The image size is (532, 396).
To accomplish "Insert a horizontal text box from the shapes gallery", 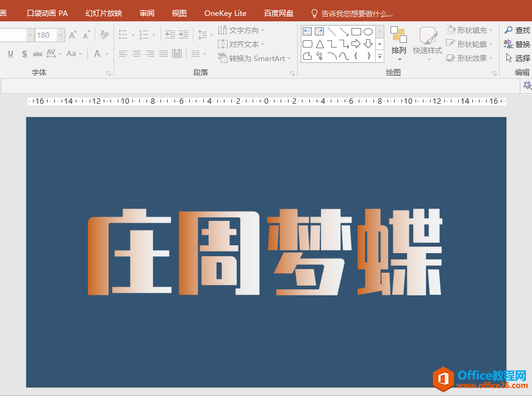I will (307, 32).
